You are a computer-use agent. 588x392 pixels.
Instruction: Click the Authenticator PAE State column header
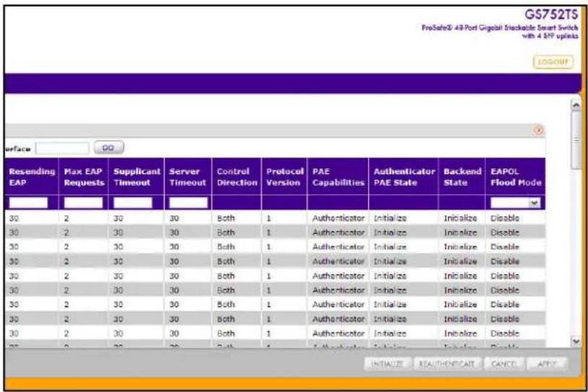click(x=404, y=177)
